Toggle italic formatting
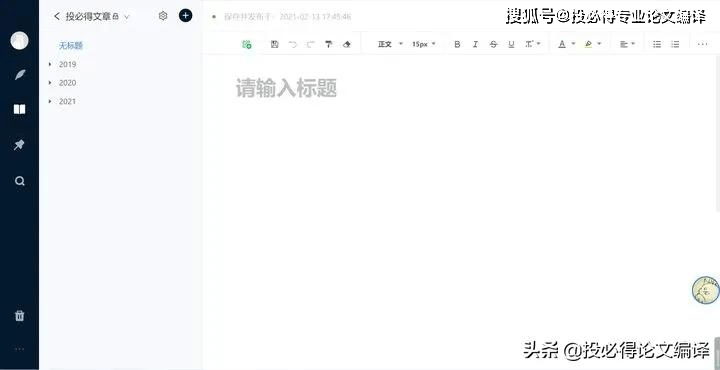This screenshot has width=720, height=370. tap(475, 44)
